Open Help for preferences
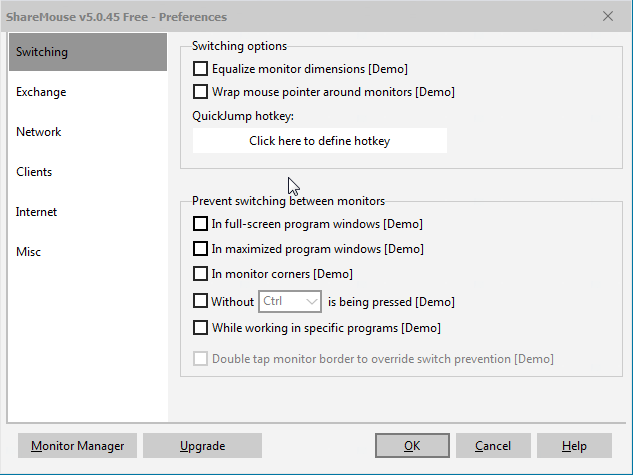 574,446
